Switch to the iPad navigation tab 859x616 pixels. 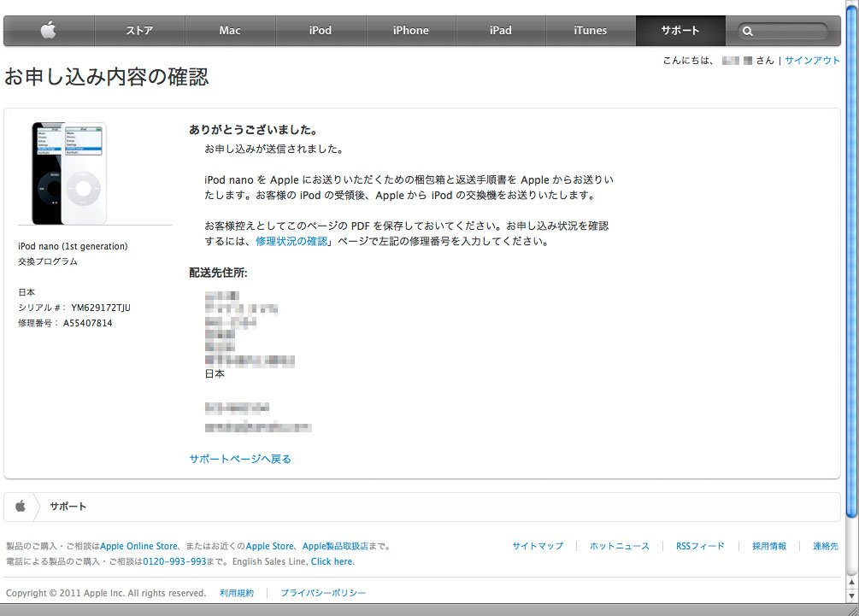pyautogui.click(x=501, y=31)
